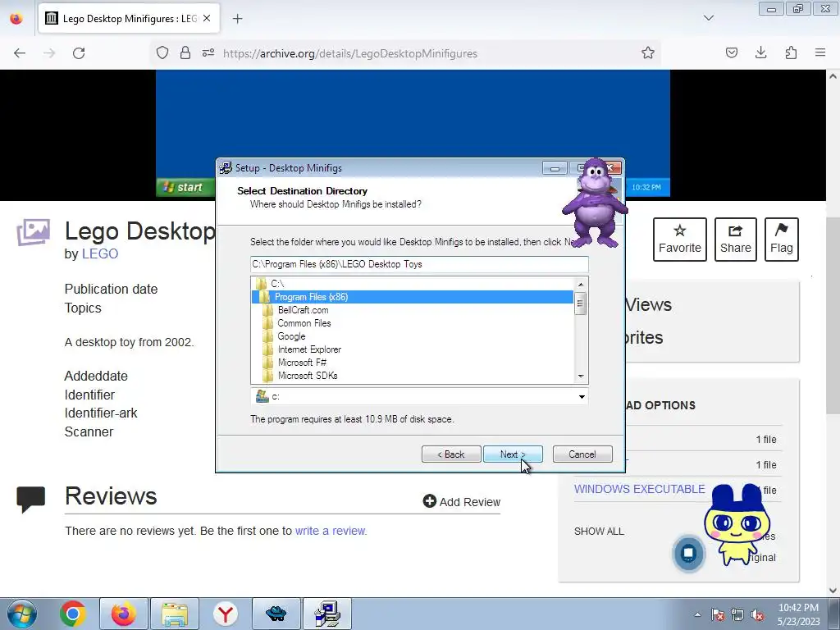Image resolution: width=840 pixels, height=630 pixels.
Task: Click folder list scroll up arrow
Action: pos(581,284)
